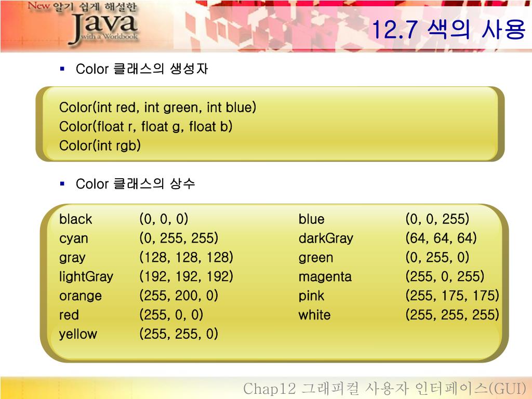Image resolution: width=532 pixels, height=399 pixels.
Task: Select the constant name 'lightGray'
Action: coord(86,276)
